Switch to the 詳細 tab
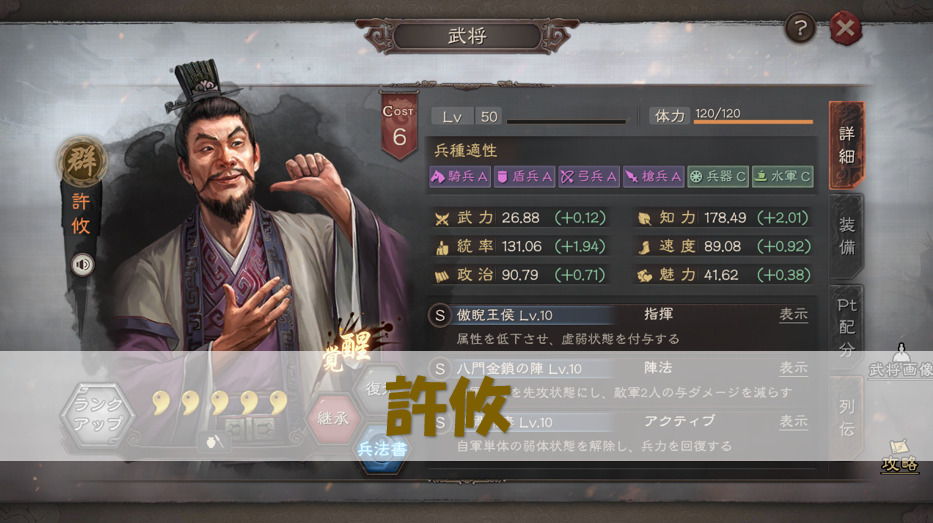This screenshot has height=523, width=933. click(846, 145)
